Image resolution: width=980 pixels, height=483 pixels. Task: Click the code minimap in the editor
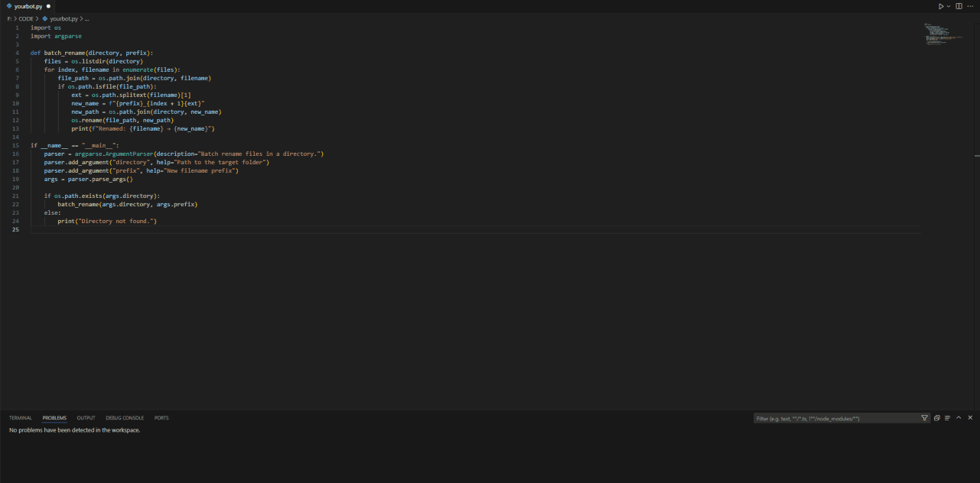coord(944,35)
